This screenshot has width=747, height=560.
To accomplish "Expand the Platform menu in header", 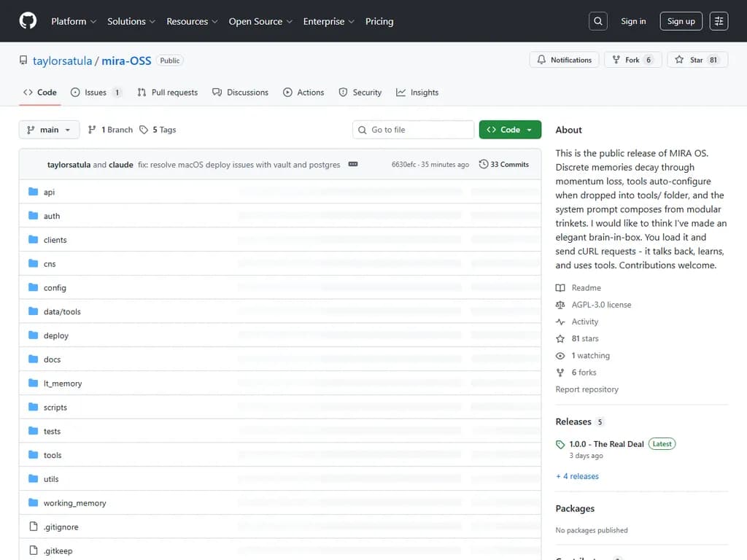I will point(73,21).
